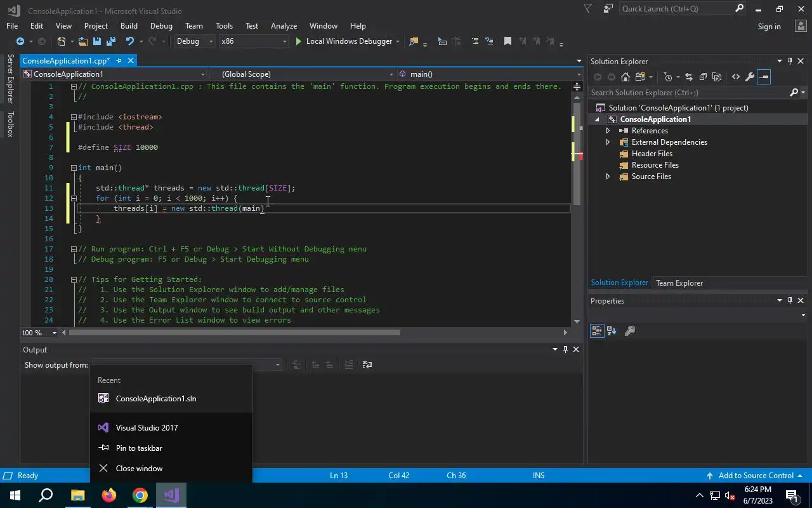The width and height of the screenshot is (812, 508).
Task: Toggle auto hide pin for Properties panel
Action: [x=790, y=301]
